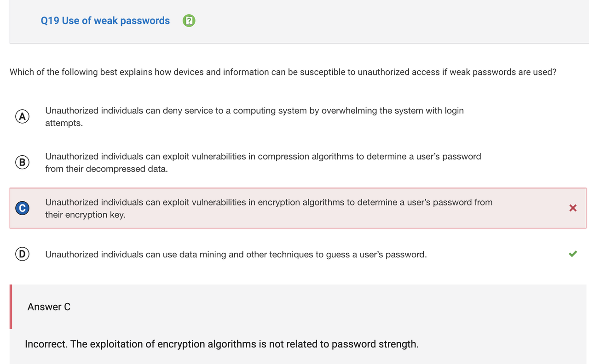Click the answer text about data mining
This screenshot has height=364, width=589.
236,254
